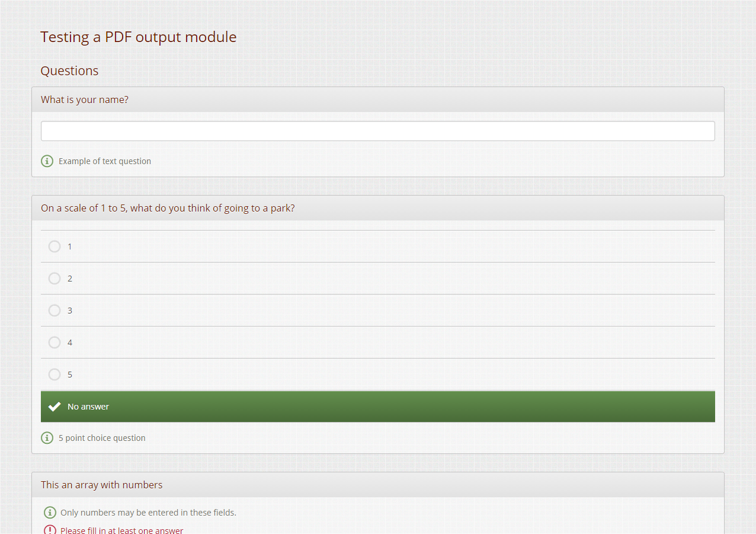The width and height of the screenshot is (756, 534).
Task: Click the info icon beside "5 point choice question"
Action: [x=47, y=438]
